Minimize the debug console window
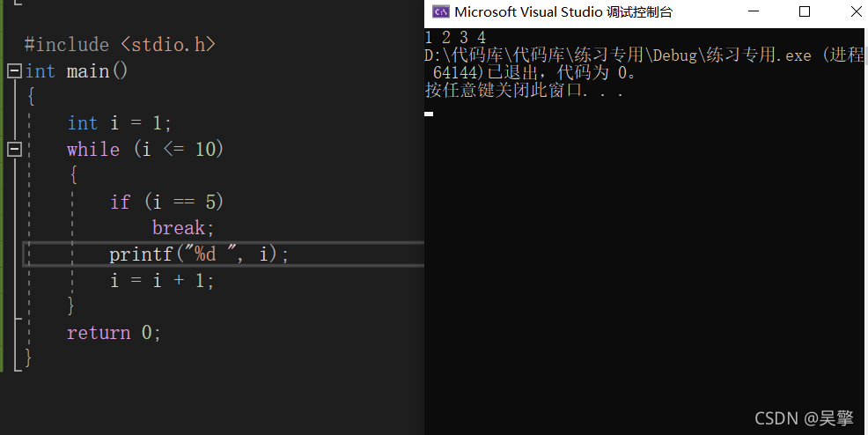Screen dimensions: 868x435 coord(754,11)
